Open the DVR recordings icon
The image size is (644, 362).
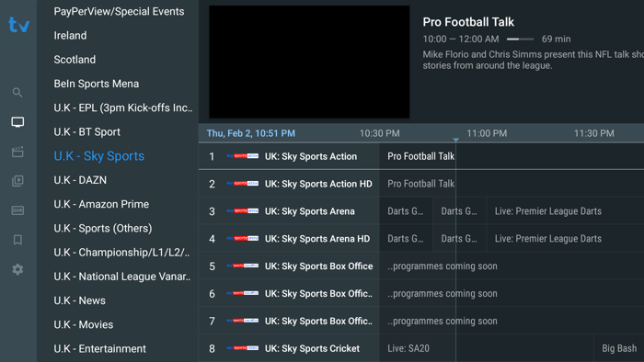pos(17,210)
